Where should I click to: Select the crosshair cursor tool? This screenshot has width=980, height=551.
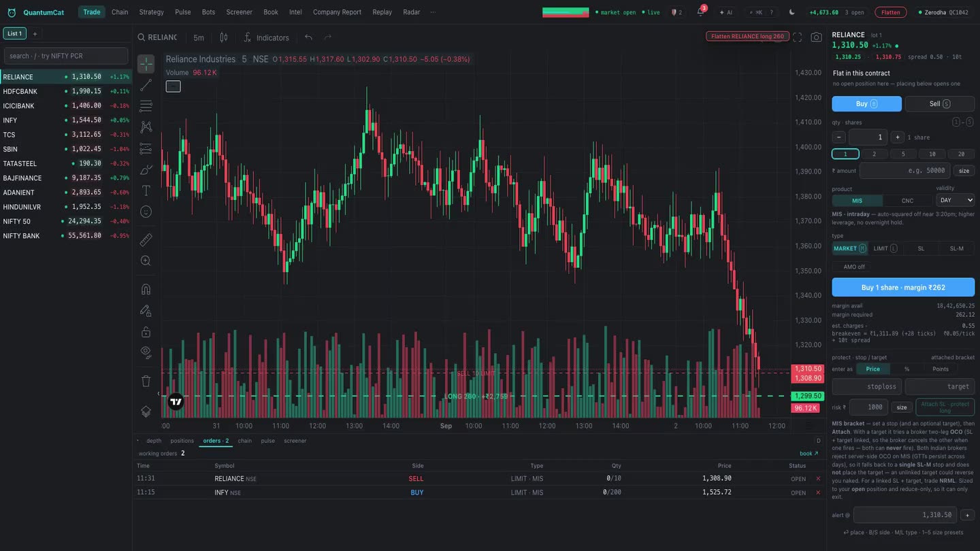click(x=146, y=64)
